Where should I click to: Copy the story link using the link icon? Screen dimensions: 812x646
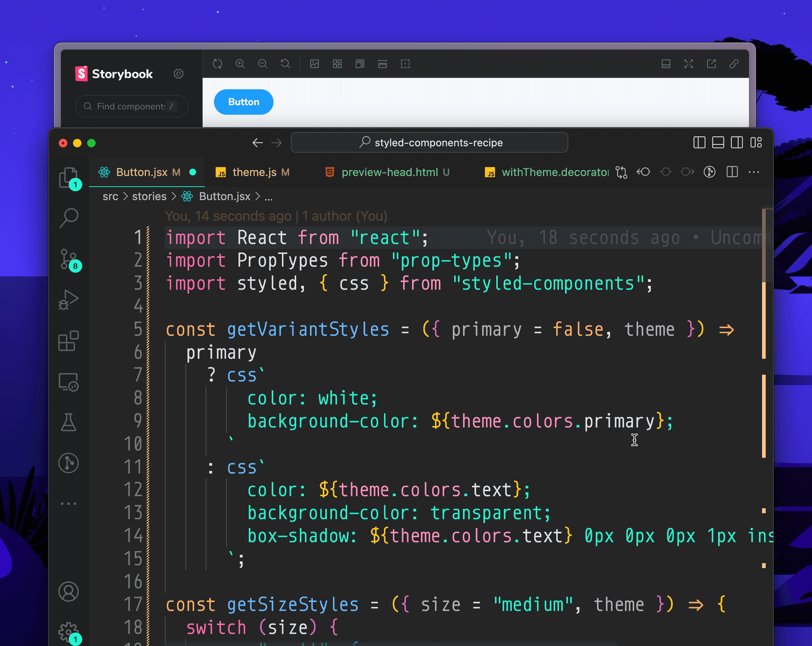pyautogui.click(x=734, y=64)
